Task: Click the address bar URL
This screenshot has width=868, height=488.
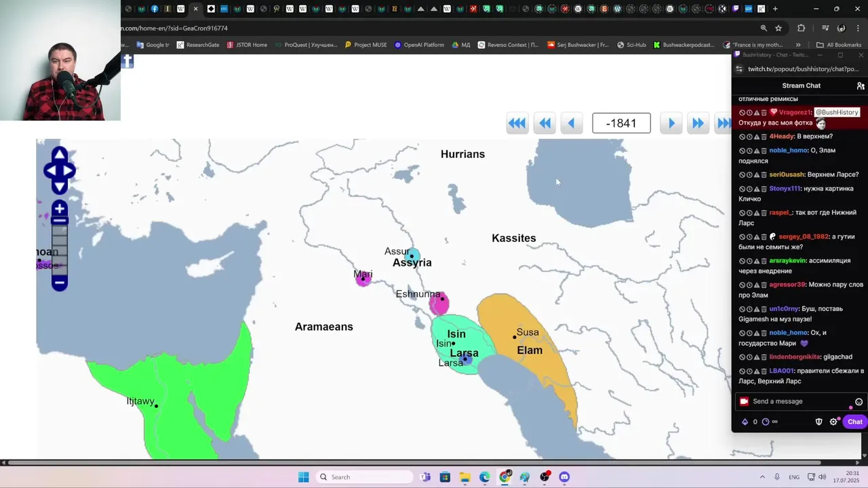Action: (x=175, y=28)
